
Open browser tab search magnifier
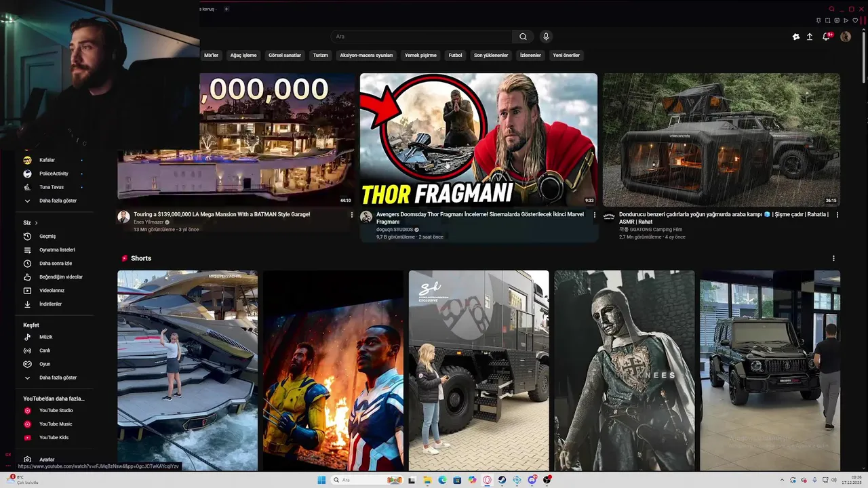(x=831, y=9)
